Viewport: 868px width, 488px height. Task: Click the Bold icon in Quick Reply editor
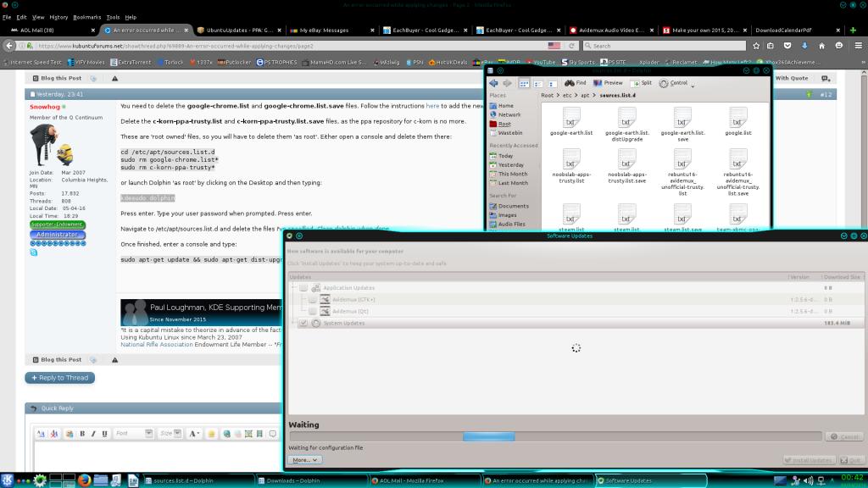coord(82,434)
